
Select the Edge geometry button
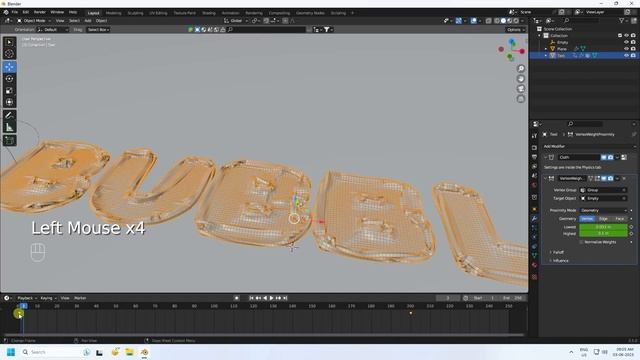[603, 219]
